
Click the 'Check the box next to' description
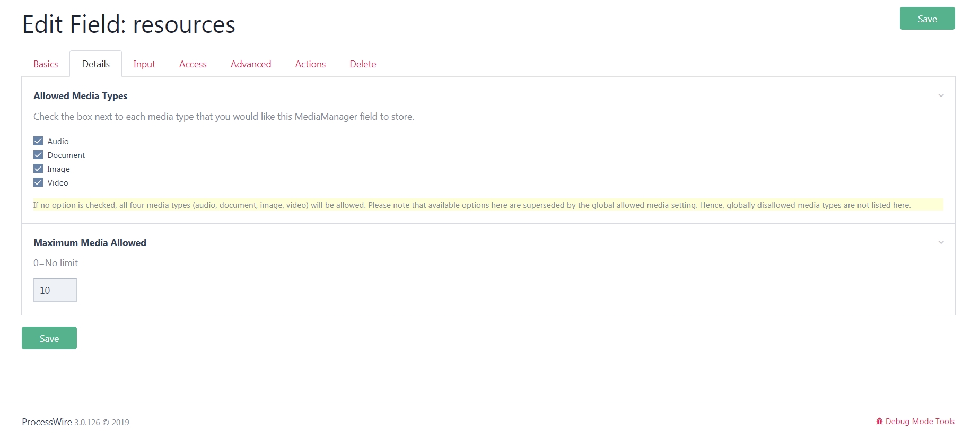[x=224, y=117]
